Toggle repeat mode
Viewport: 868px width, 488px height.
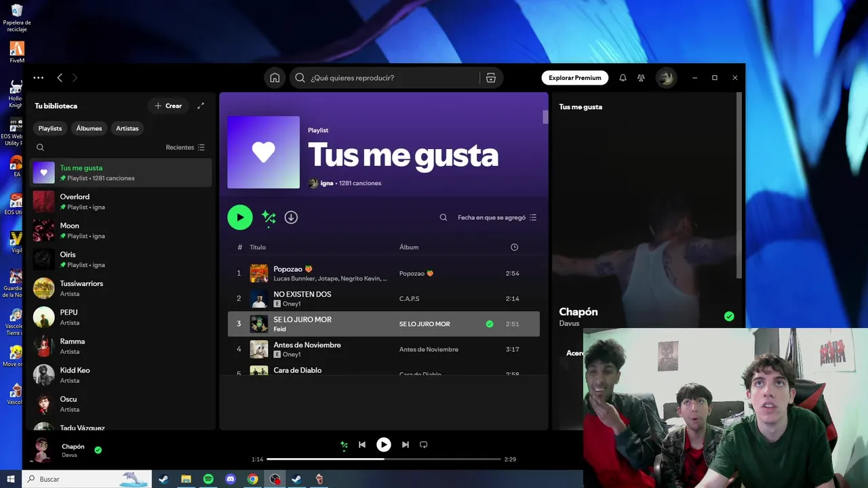coord(424,445)
